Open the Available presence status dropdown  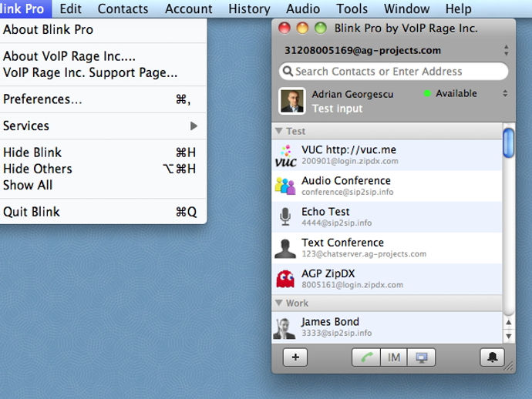pos(505,93)
